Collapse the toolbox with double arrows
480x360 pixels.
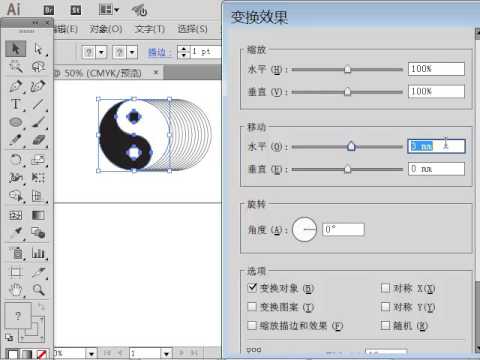click(35, 23)
